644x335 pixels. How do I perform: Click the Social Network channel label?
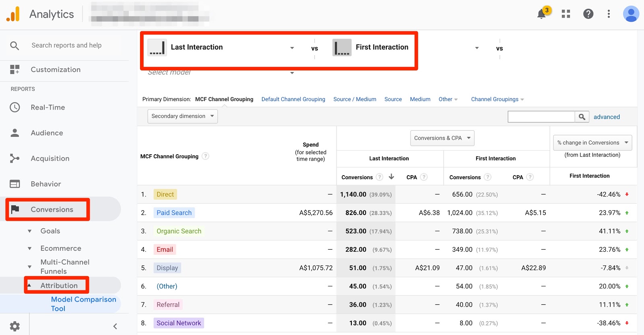pos(179,323)
